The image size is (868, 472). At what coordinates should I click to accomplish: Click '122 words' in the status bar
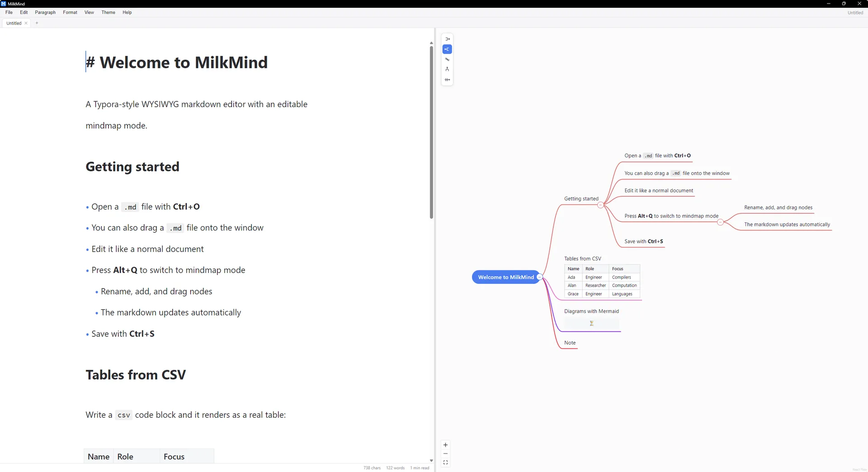click(x=395, y=468)
